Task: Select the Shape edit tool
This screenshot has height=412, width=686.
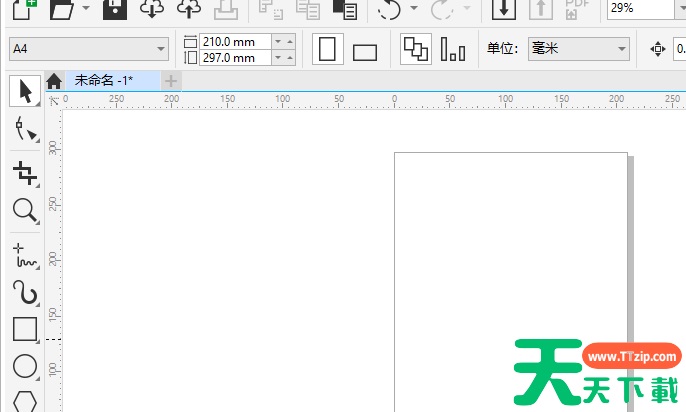Action: pyautogui.click(x=24, y=130)
